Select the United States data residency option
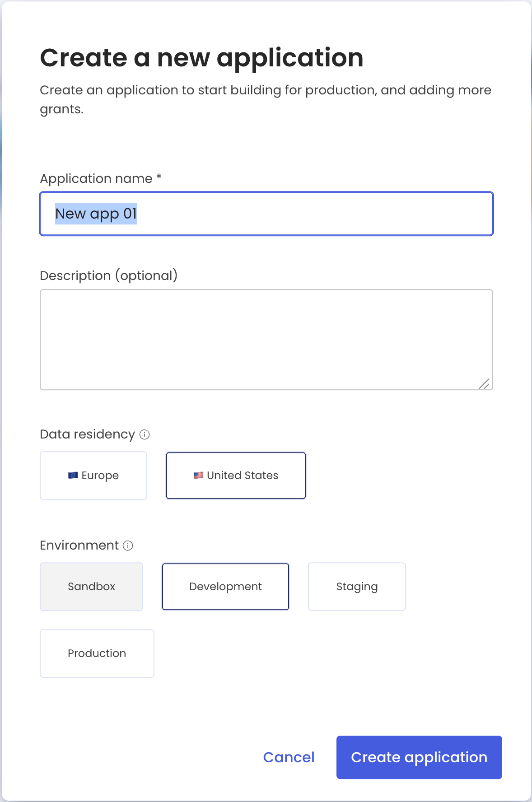Screen dimensions: 532x802 [x=236, y=475]
